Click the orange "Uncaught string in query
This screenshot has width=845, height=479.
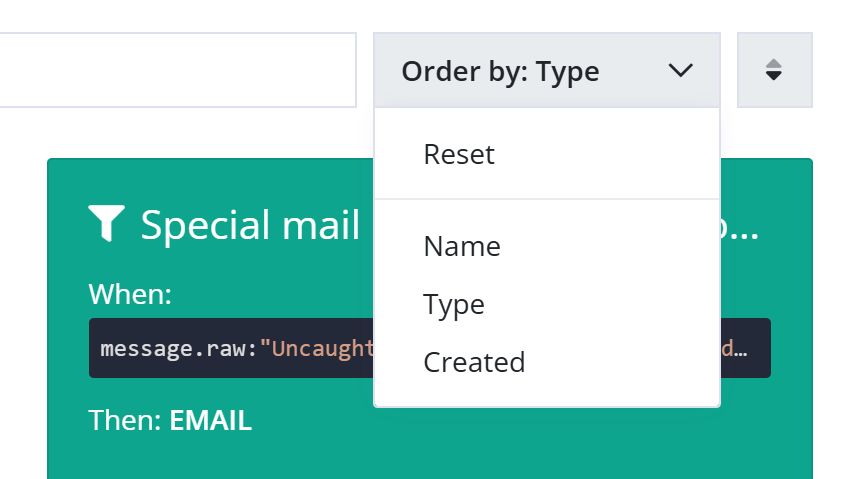[317, 349]
